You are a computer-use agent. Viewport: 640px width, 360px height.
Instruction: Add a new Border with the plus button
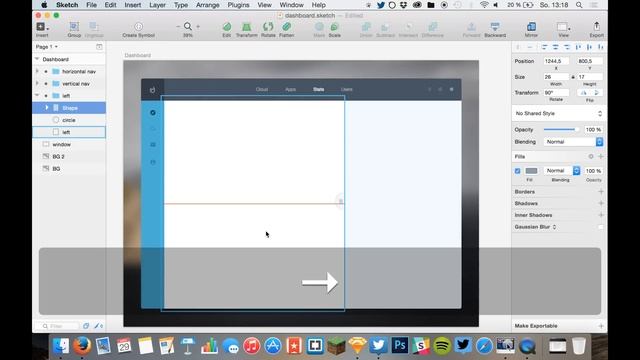click(600, 191)
